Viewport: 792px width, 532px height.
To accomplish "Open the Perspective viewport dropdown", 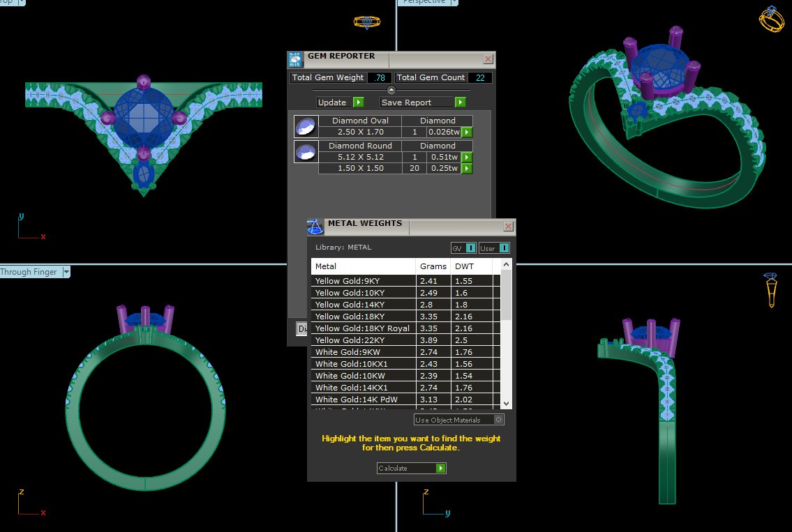I will point(454,2).
